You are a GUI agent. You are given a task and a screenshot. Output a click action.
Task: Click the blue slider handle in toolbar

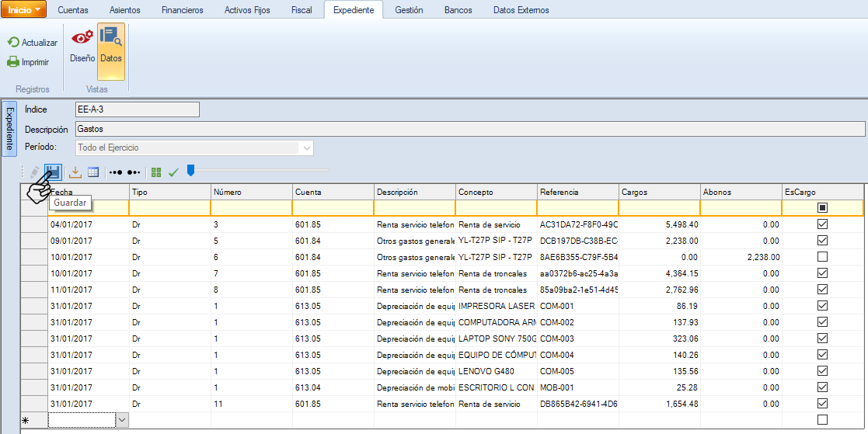191,170
